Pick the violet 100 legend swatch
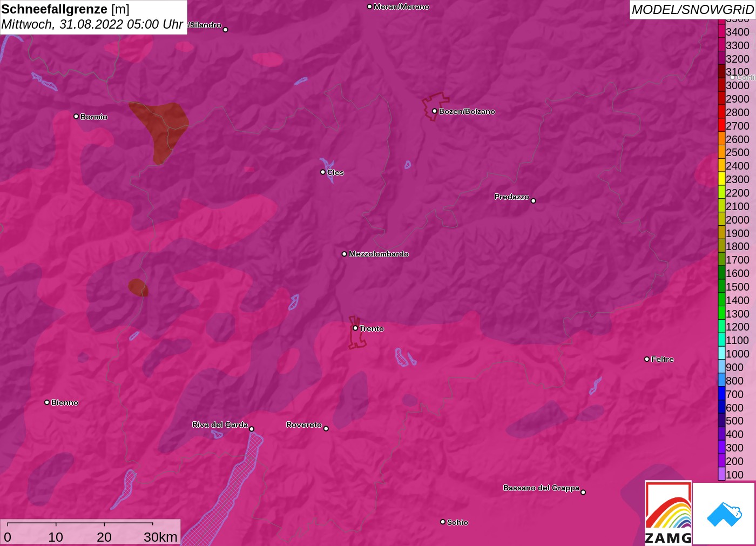 click(x=721, y=474)
